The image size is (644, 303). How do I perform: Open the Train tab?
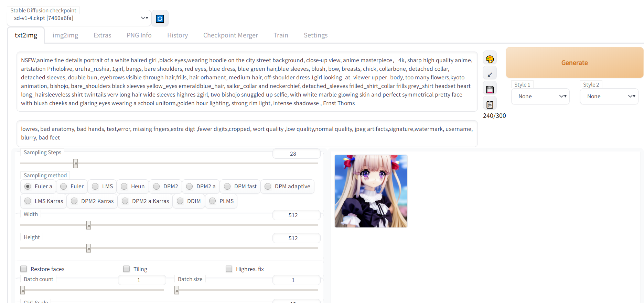coord(281,35)
